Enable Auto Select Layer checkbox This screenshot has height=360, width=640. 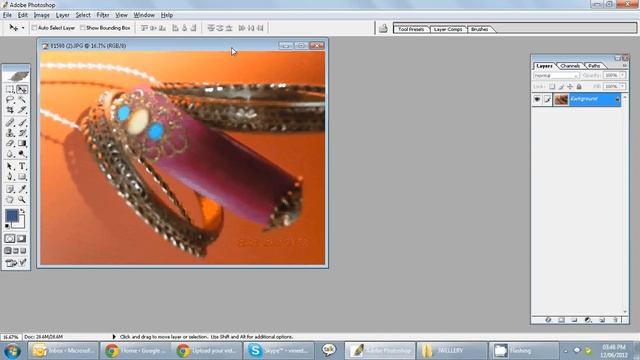click(34, 28)
